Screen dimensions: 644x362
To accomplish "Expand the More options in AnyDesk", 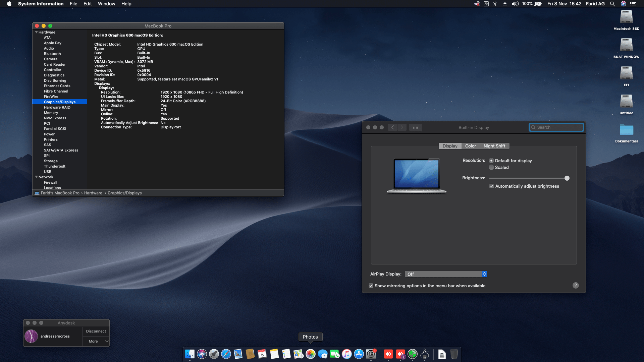I will click(x=96, y=341).
